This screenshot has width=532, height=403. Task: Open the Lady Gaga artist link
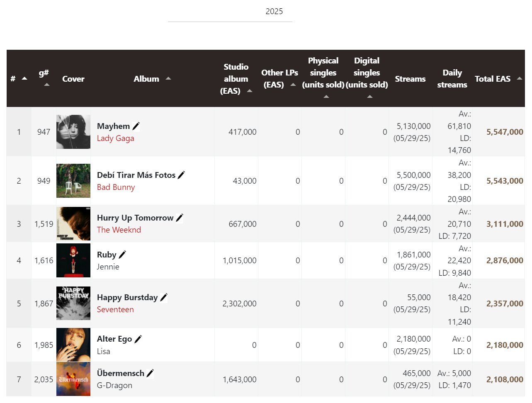point(116,138)
